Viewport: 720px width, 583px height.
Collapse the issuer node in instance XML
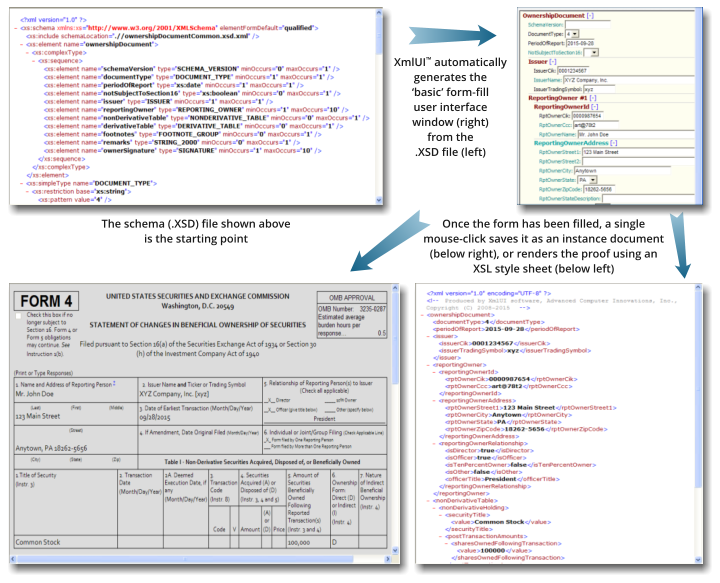428,336
